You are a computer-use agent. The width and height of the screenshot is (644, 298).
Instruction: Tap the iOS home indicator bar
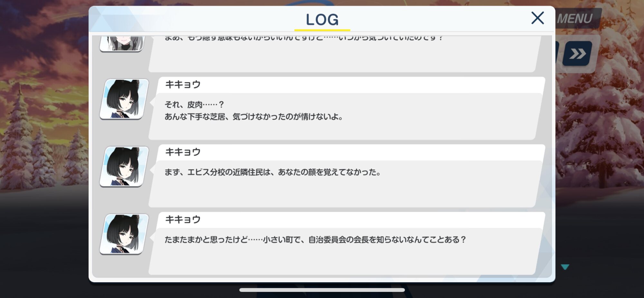pyautogui.click(x=322, y=290)
